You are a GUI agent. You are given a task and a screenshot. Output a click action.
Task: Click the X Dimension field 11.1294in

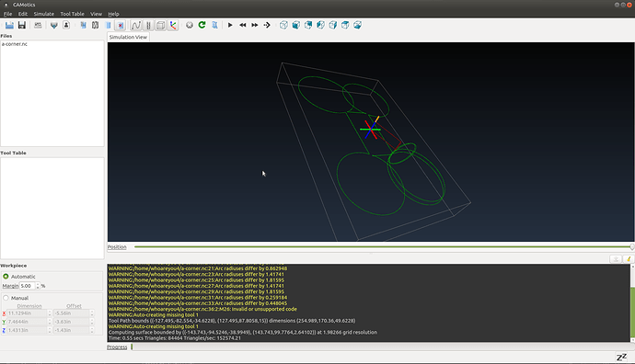[27, 313]
